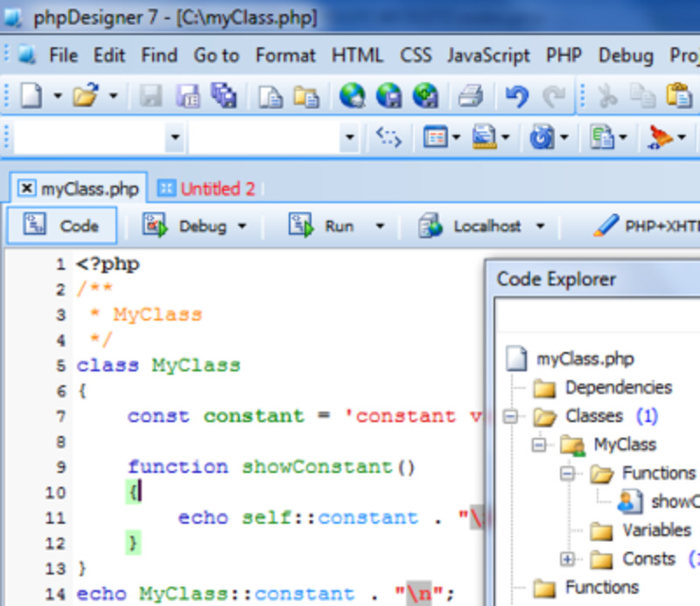Screen dimensions: 700x606
Task: Collapse the Classes (1) node
Action: click(510, 417)
